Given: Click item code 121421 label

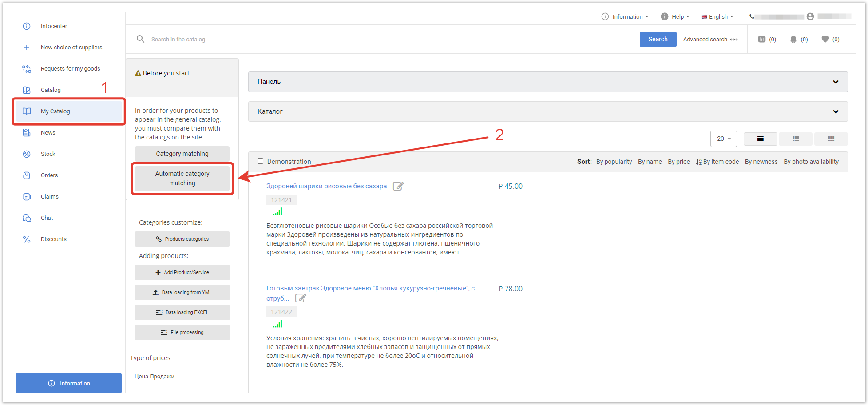Looking at the screenshot, I should [281, 200].
